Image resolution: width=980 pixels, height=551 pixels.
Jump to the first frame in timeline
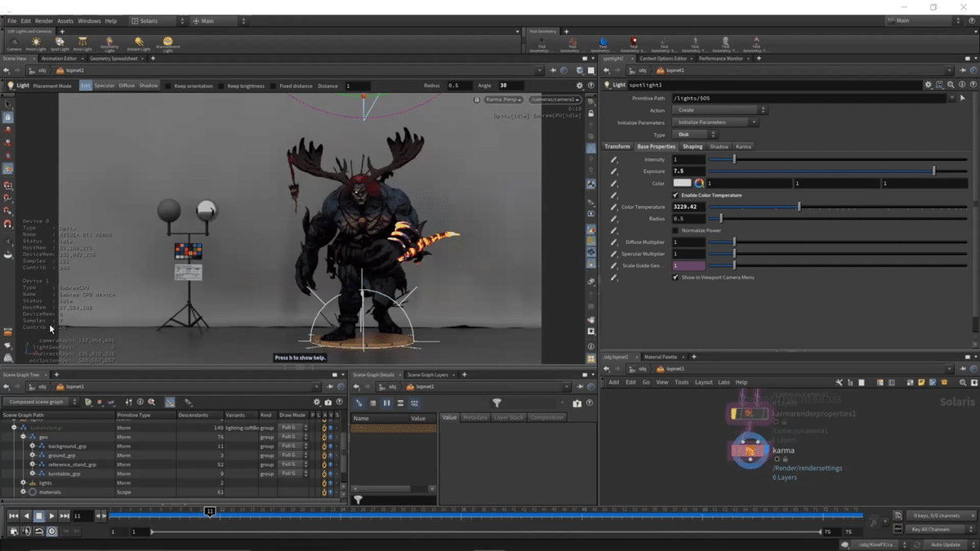[13, 516]
